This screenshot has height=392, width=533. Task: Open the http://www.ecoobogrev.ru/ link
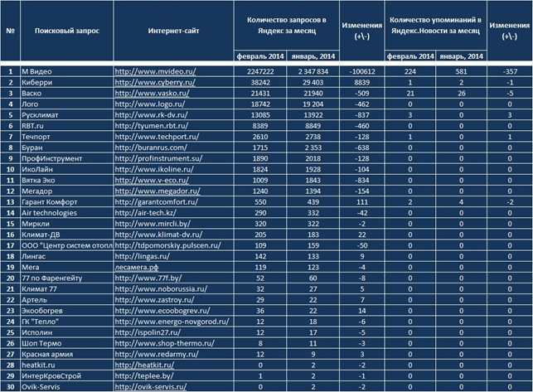(162, 311)
